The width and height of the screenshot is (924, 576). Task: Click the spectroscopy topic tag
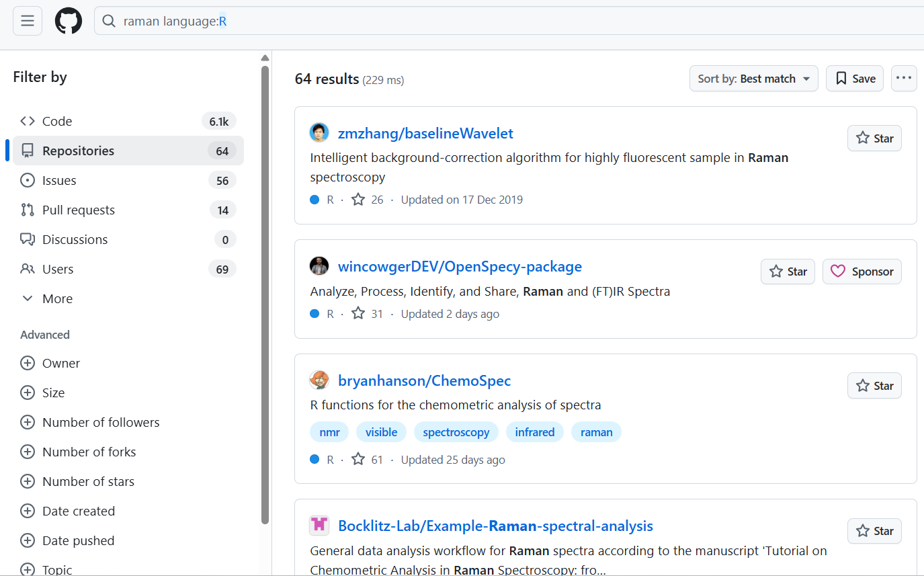(x=456, y=432)
